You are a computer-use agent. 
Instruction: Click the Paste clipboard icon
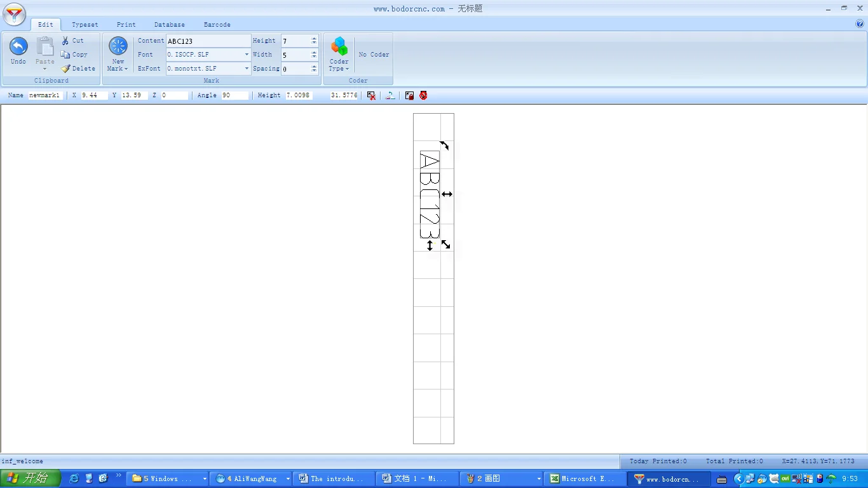pyautogui.click(x=44, y=46)
